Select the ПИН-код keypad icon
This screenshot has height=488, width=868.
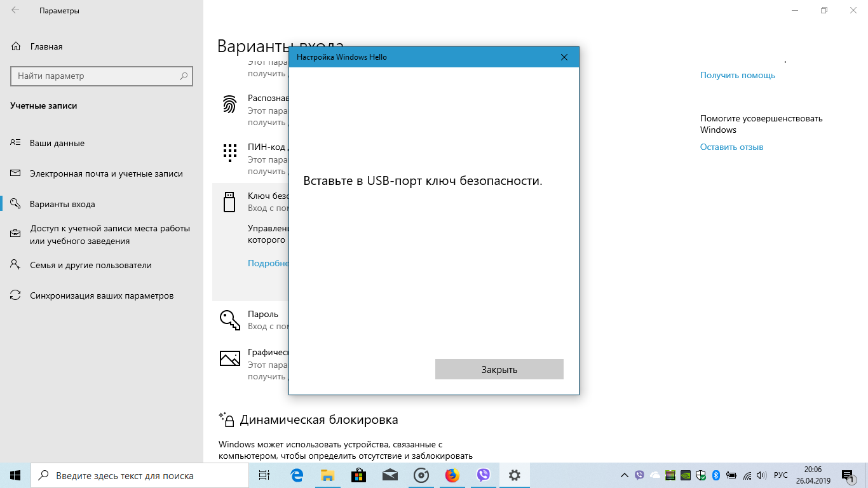(229, 152)
